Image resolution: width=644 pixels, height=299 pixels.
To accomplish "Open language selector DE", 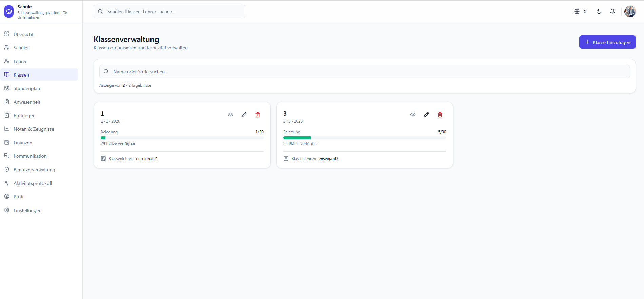I will [581, 12].
